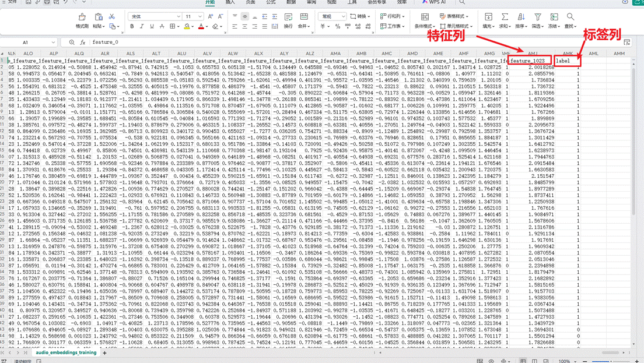Align cell content to bottom
644x363 pixels.
(x=255, y=16)
